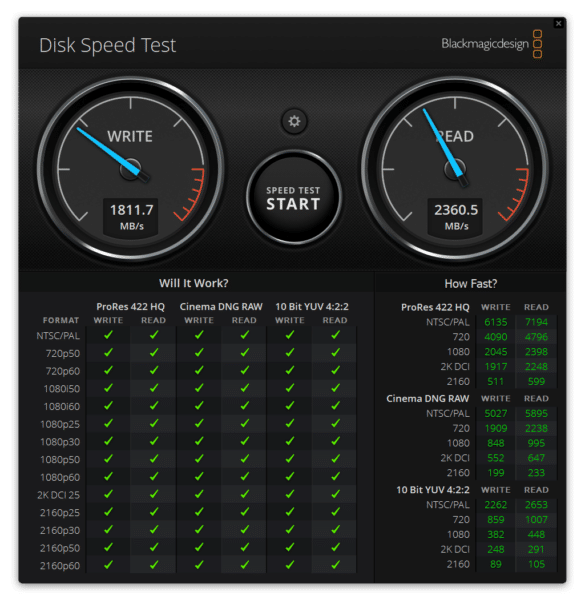Screen dimensions: 585x604
Task: Click the FORMAT column header
Action: [x=61, y=320]
